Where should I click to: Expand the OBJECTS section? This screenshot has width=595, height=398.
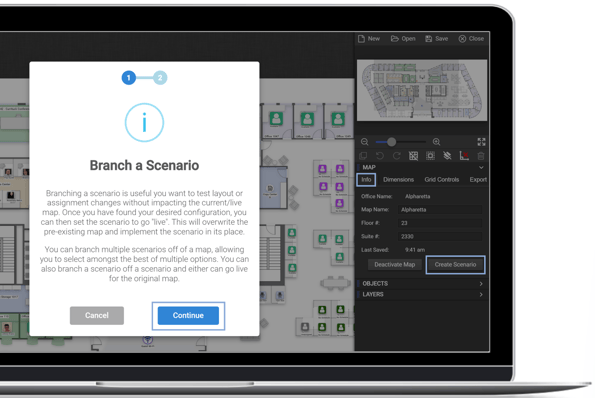point(421,283)
